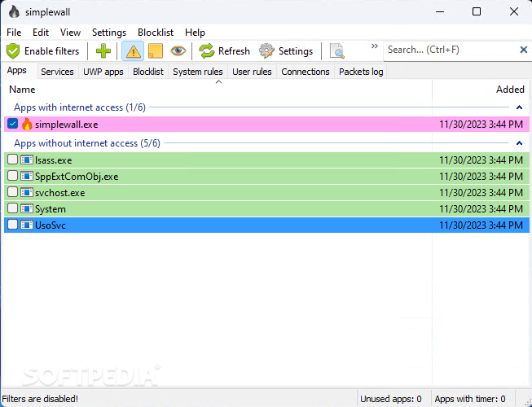The height and width of the screenshot is (407, 532).
Task: Select the System row name
Action: pyautogui.click(x=51, y=209)
